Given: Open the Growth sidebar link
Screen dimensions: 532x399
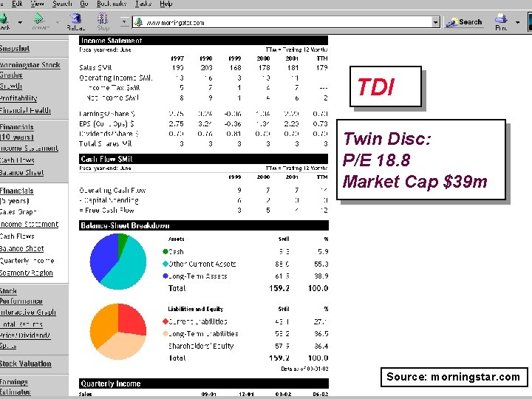Looking at the screenshot, I should 11,86.
